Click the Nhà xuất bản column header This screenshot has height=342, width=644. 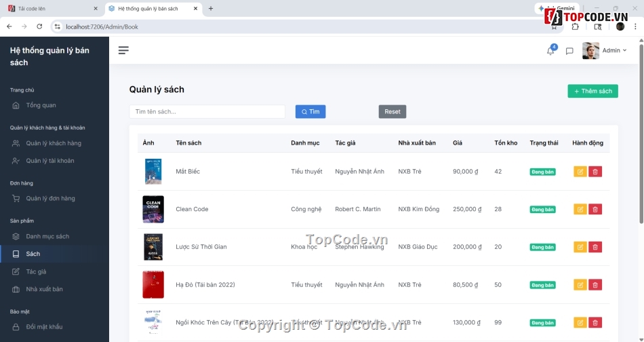tap(417, 143)
